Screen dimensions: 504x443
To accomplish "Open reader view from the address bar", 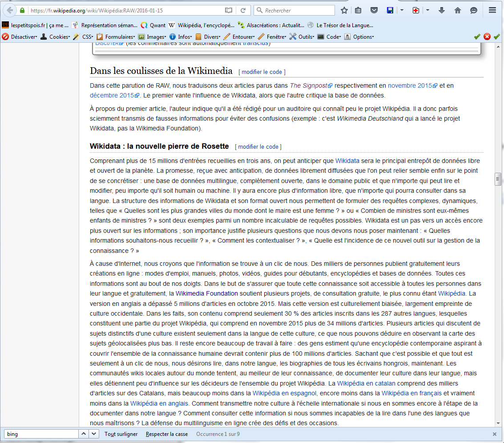I will click(228, 10).
